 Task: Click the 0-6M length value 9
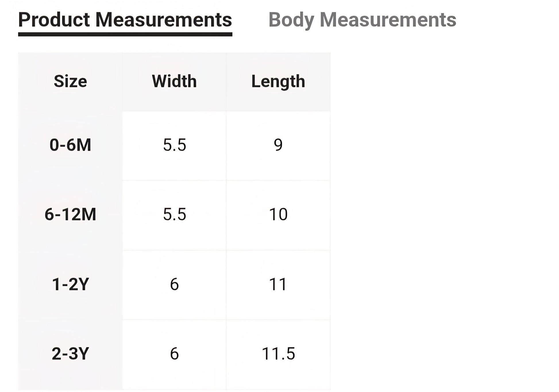[278, 145]
